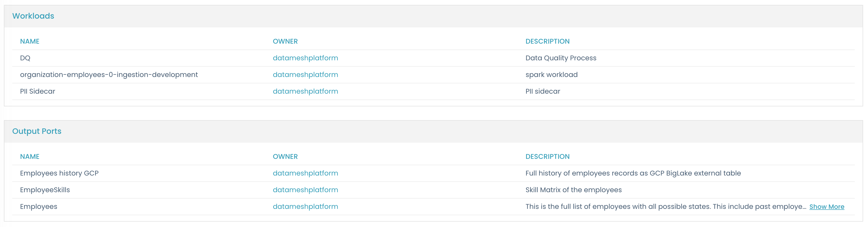Sort Workloads by the OWNER column header

[x=285, y=41]
